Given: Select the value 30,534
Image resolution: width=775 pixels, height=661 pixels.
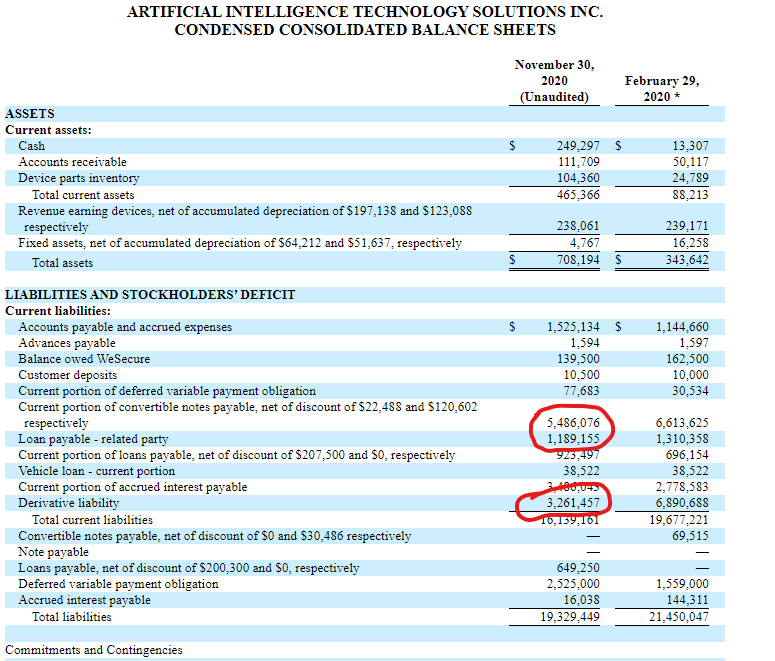Looking at the screenshot, I should 690,391.
